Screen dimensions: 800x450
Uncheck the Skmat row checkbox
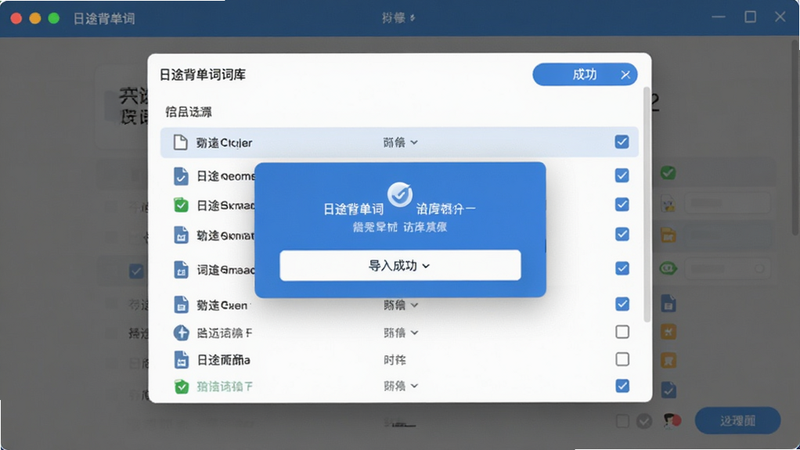tap(621, 234)
